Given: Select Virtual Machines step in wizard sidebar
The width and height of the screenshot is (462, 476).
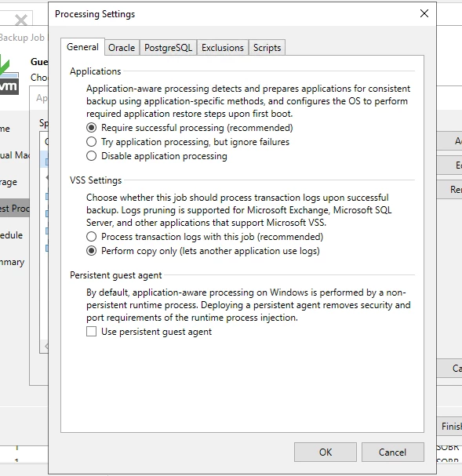Looking at the screenshot, I should (15, 155).
